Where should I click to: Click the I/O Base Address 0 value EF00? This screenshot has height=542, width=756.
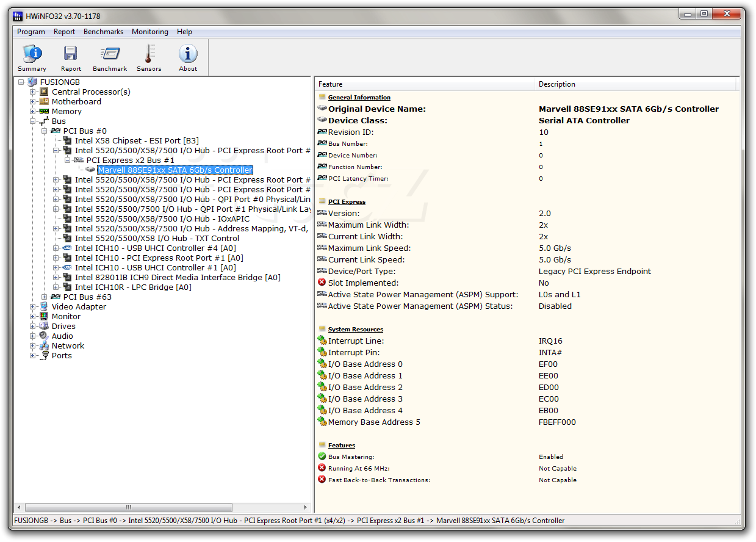(548, 364)
